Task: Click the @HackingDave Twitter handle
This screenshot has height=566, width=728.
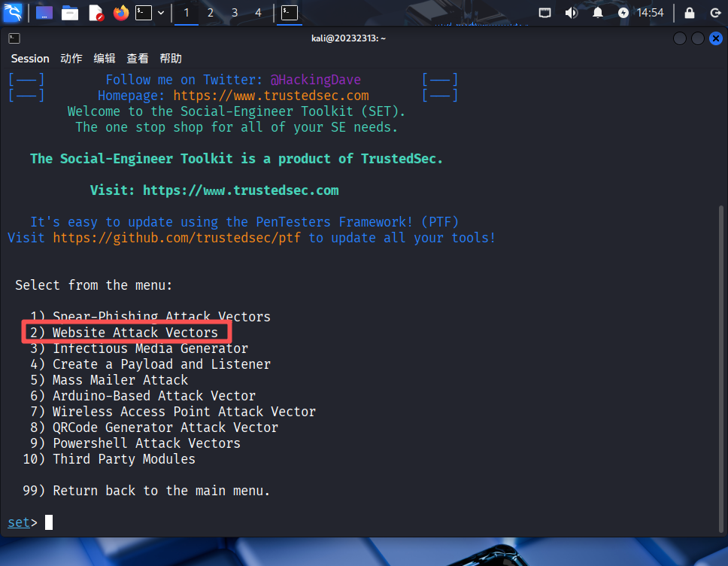Action: click(316, 80)
